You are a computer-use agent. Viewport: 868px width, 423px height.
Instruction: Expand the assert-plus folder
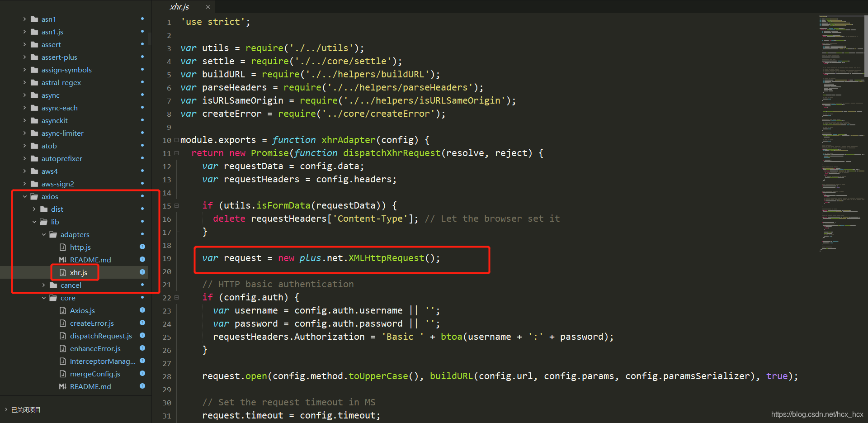(x=24, y=57)
